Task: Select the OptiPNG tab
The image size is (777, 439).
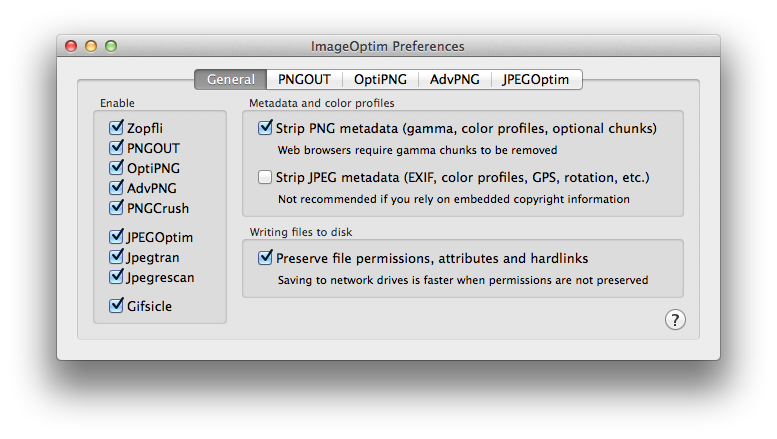Action: [x=380, y=79]
